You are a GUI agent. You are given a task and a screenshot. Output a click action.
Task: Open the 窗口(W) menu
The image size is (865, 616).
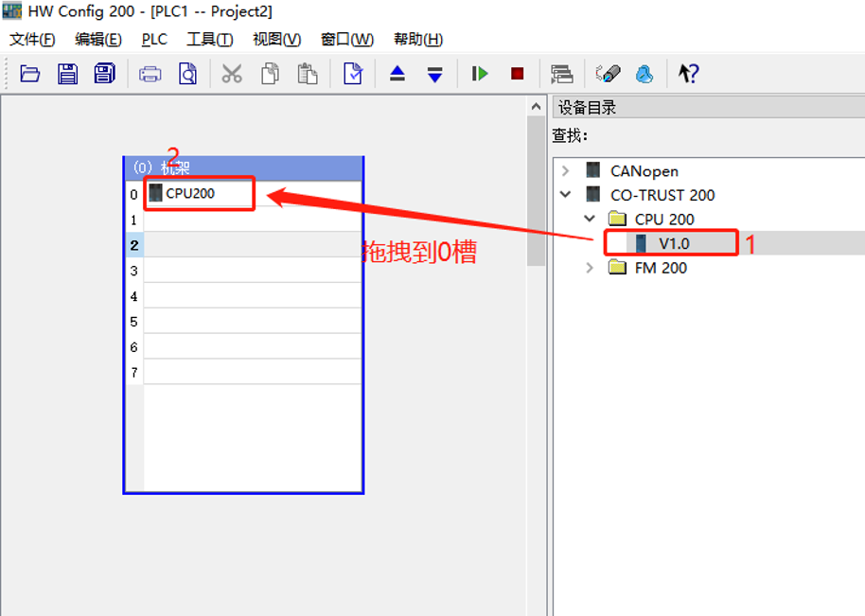(347, 40)
